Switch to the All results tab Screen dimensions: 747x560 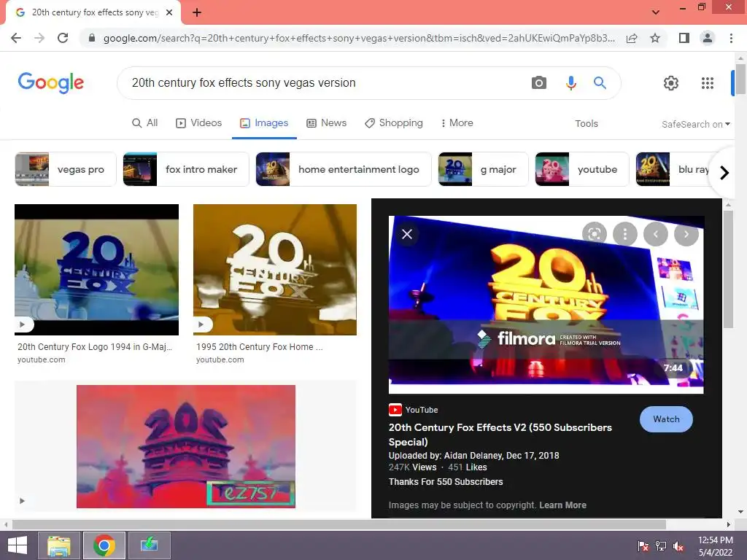pyautogui.click(x=145, y=122)
